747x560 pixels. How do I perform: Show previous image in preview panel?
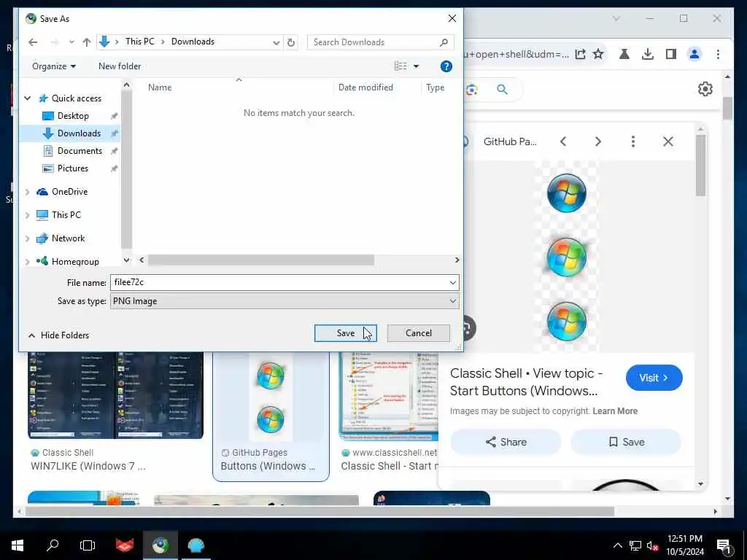(563, 141)
